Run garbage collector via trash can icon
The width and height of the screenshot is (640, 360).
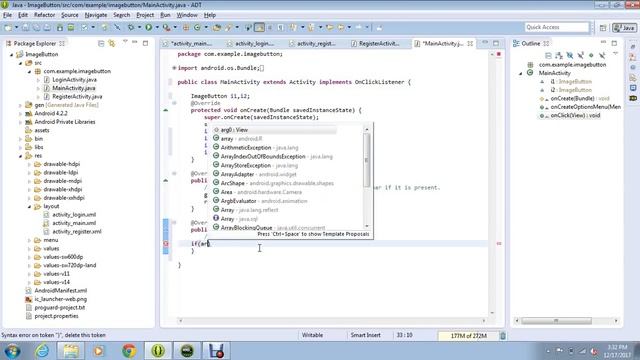pyautogui.click(x=503, y=336)
